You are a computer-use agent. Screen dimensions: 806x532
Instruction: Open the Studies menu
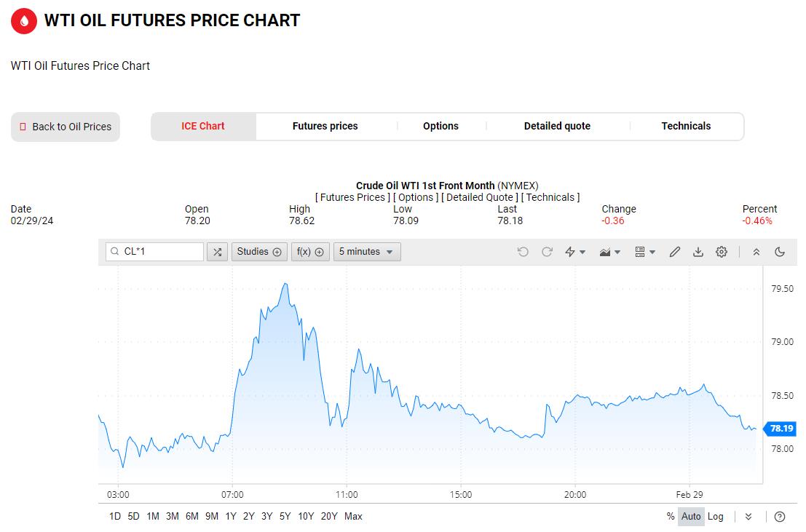259,252
